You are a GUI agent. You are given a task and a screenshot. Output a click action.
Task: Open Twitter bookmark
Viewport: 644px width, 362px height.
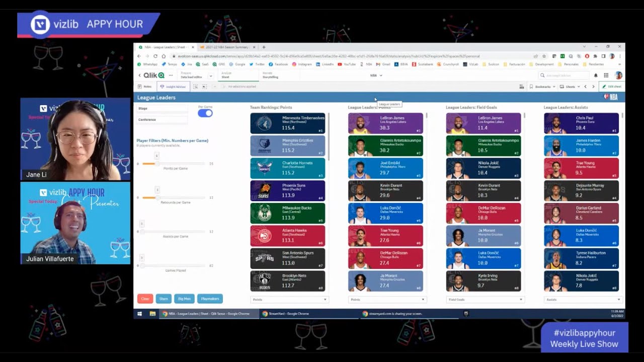pyautogui.click(x=257, y=64)
